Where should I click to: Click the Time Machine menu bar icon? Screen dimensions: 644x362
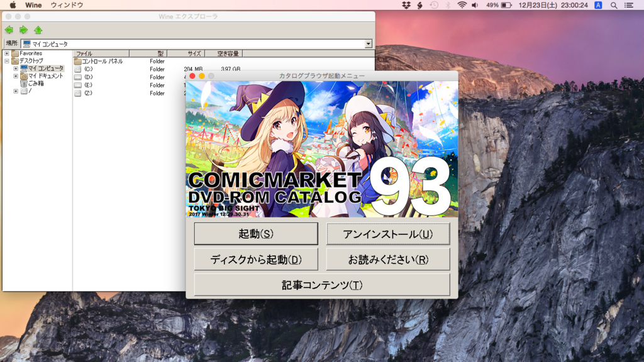coord(434,5)
